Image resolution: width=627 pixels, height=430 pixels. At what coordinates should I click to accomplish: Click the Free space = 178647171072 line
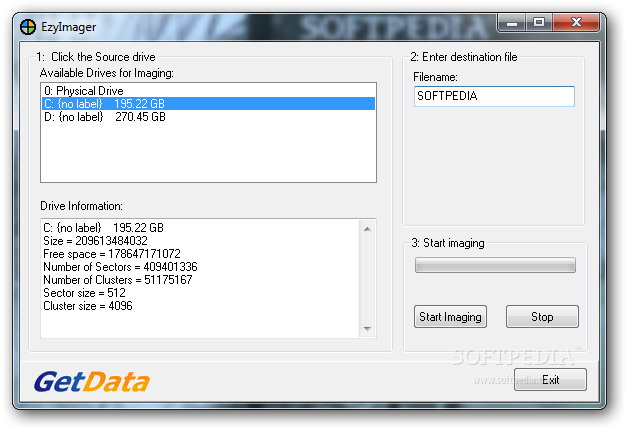[x=112, y=254]
